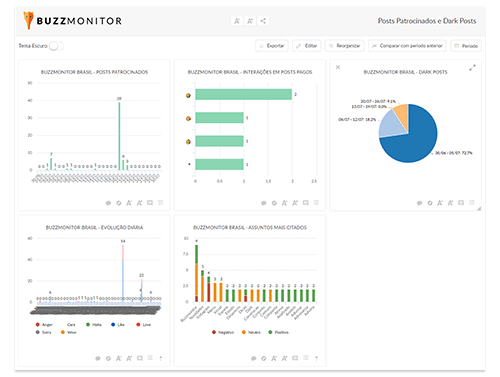This screenshot has height=377, width=500.
Task: Click the up arrow icon under the Evolução Diária chart
Action: [x=161, y=358]
